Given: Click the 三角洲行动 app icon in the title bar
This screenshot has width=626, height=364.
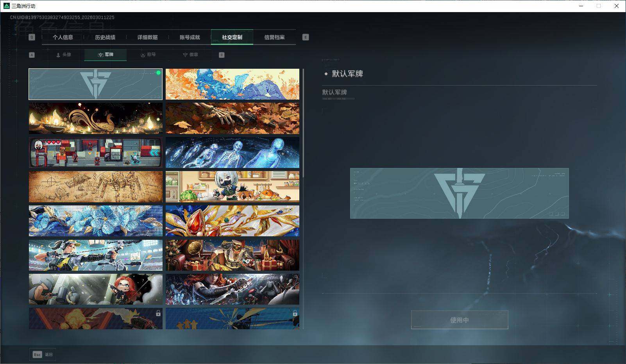Looking at the screenshot, I should click(7, 6).
